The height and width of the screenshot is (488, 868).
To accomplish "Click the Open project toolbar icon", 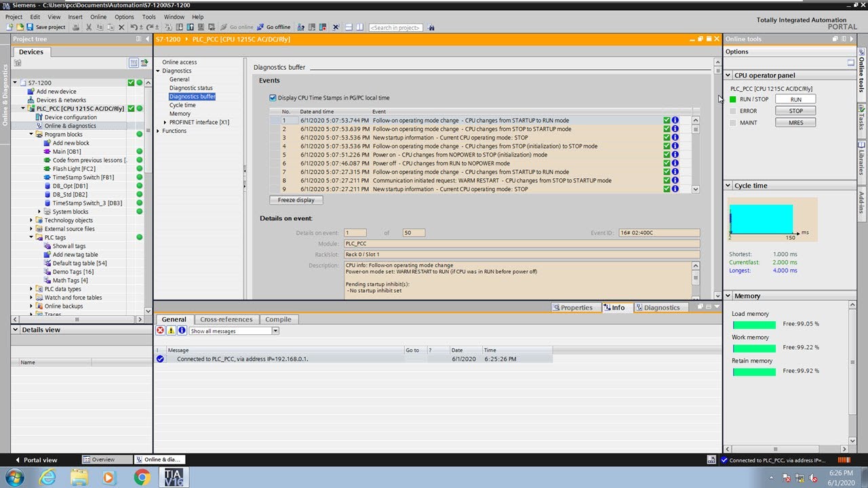I will (20, 27).
